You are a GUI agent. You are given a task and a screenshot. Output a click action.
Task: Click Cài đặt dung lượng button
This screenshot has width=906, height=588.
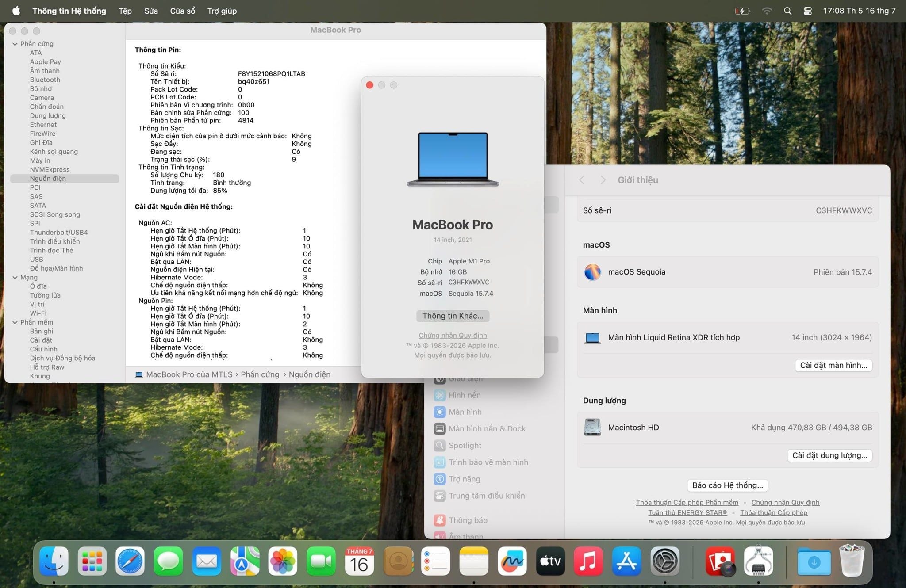tap(829, 455)
